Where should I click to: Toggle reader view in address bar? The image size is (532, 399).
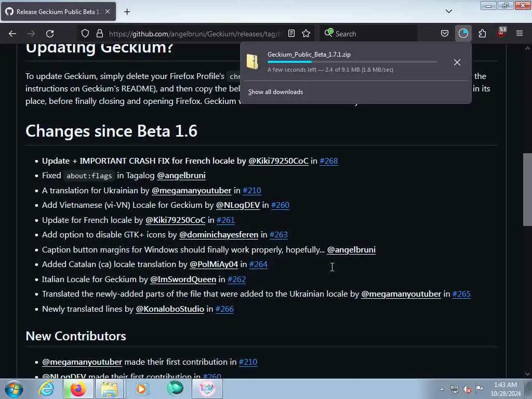291,34
